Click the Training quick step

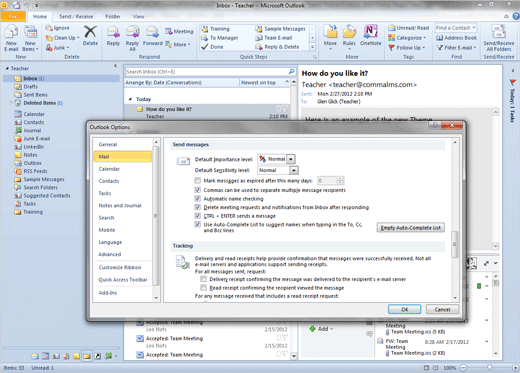click(215, 29)
